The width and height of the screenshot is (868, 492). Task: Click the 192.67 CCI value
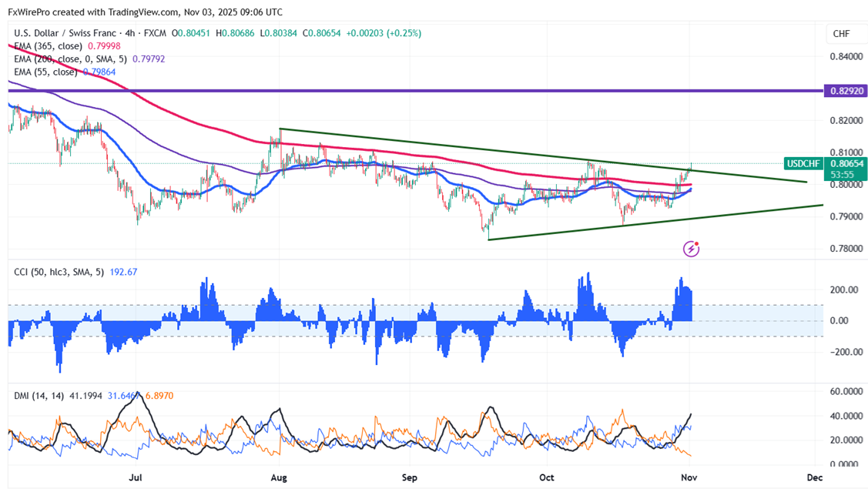tap(123, 272)
